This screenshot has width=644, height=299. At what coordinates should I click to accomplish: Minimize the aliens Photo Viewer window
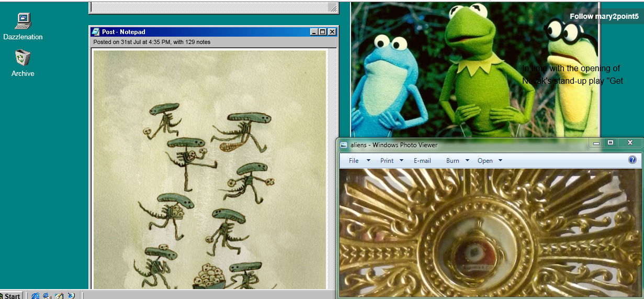(x=596, y=143)
